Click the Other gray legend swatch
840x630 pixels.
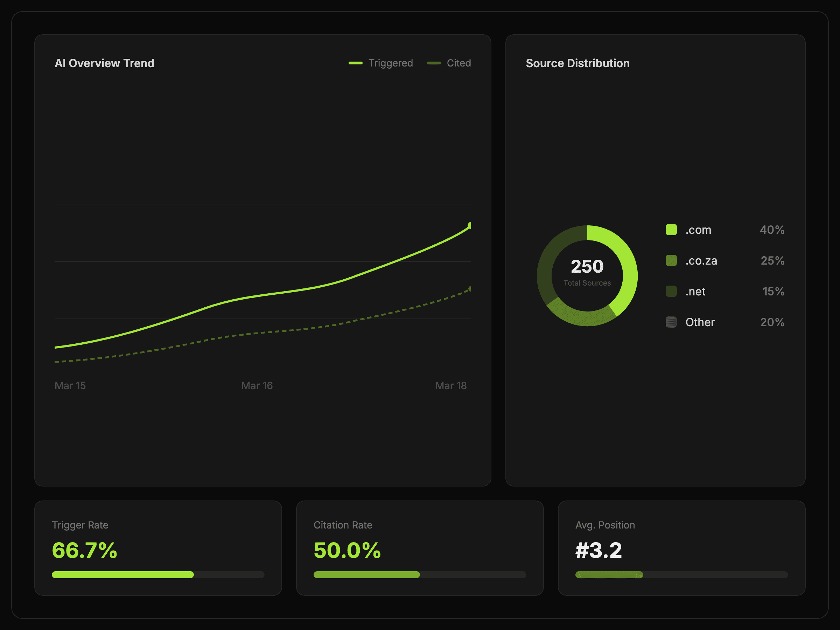[671, 322]
